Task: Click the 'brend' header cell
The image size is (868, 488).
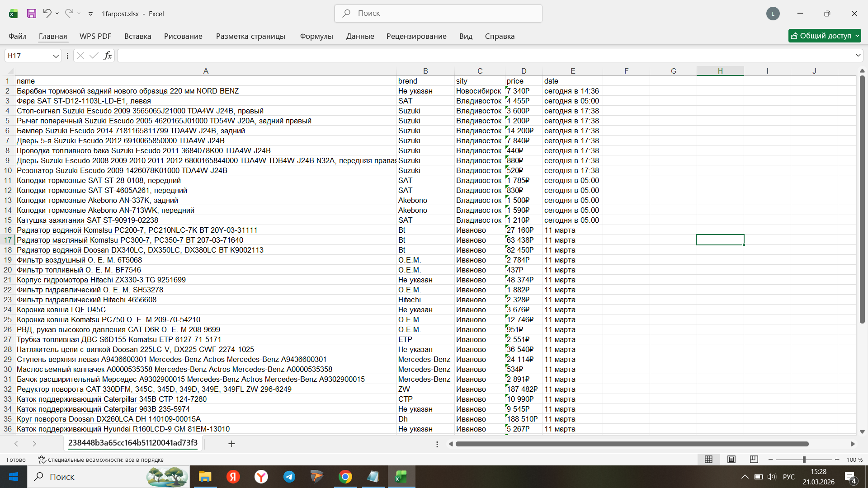Action: click(x=425, y=81)
